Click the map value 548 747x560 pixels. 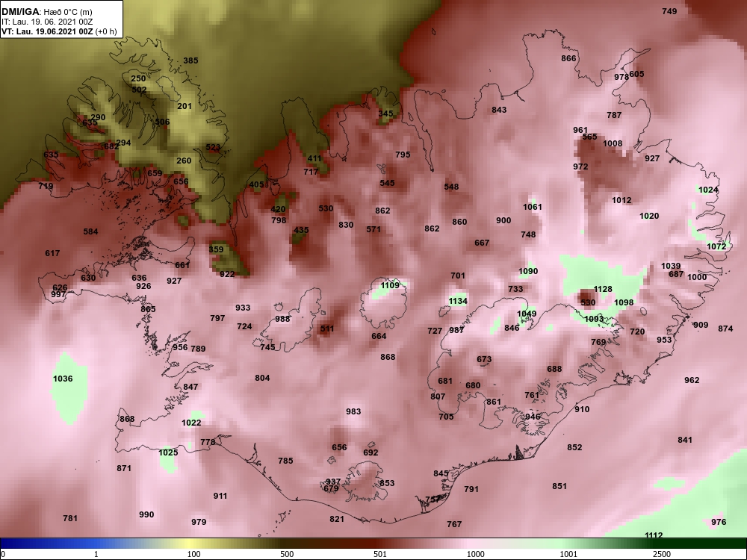tap(451, 187)
